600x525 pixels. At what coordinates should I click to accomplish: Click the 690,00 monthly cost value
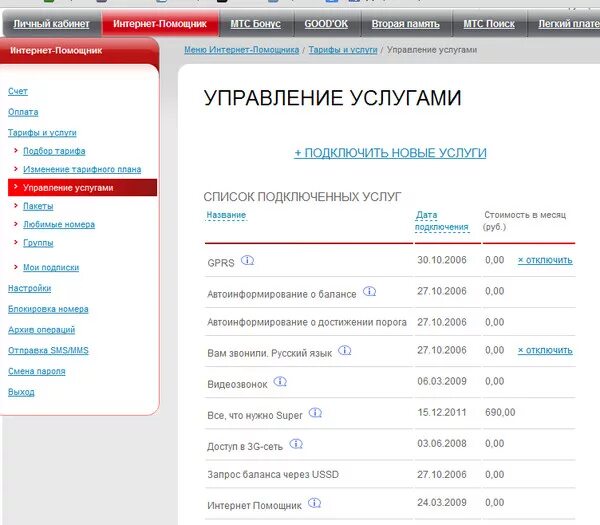tap(500, 412)
